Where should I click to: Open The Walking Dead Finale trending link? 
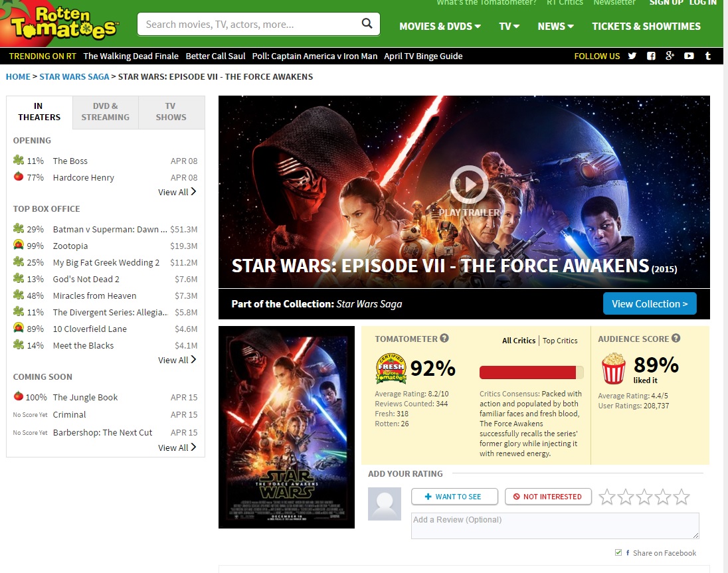tap(131, 56)
